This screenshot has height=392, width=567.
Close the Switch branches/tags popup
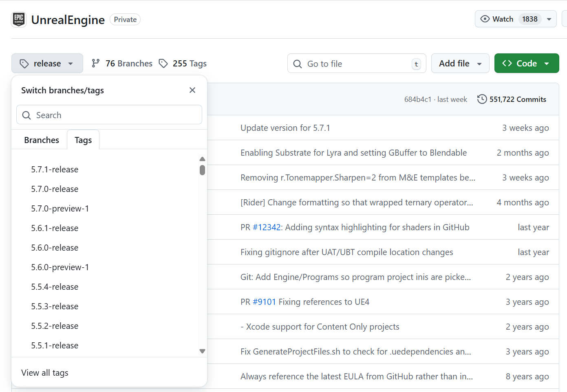point(192,90)
